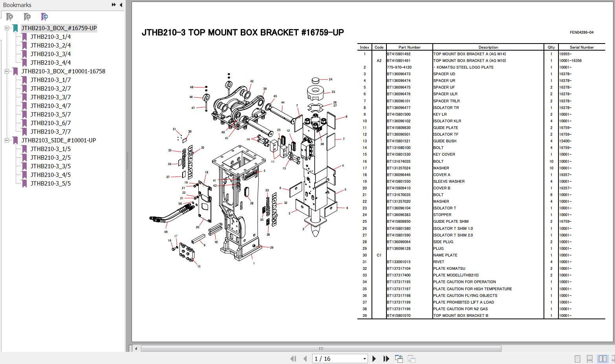This screenshot has width=615, height=364.
Task: Switch to continuous page layout
Action: [x=589, y=359]
